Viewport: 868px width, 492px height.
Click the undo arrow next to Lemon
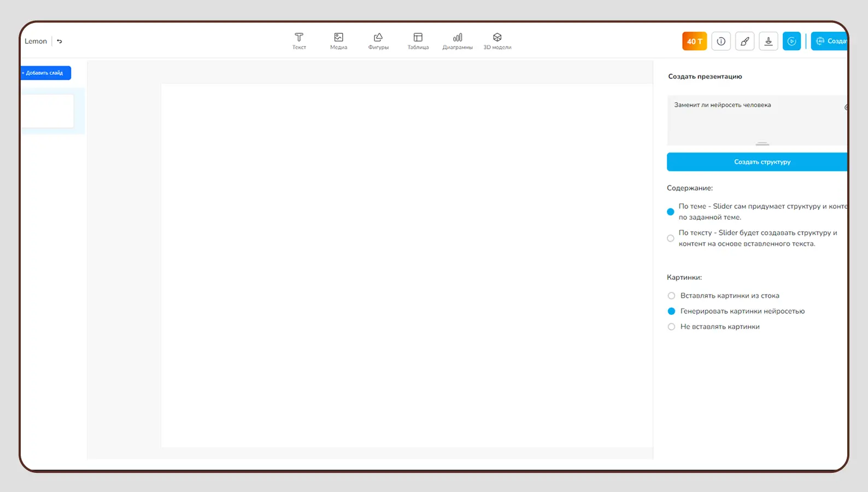[60, 42]
